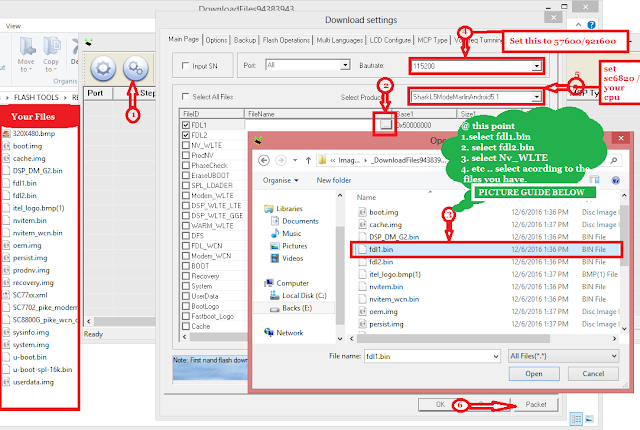Click OK in Download settings

[x=440, y=405]
